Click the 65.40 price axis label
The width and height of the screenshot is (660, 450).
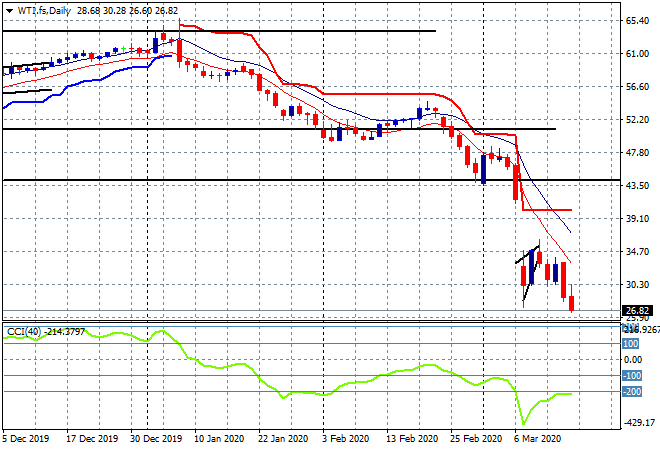[x=640, y=20]
